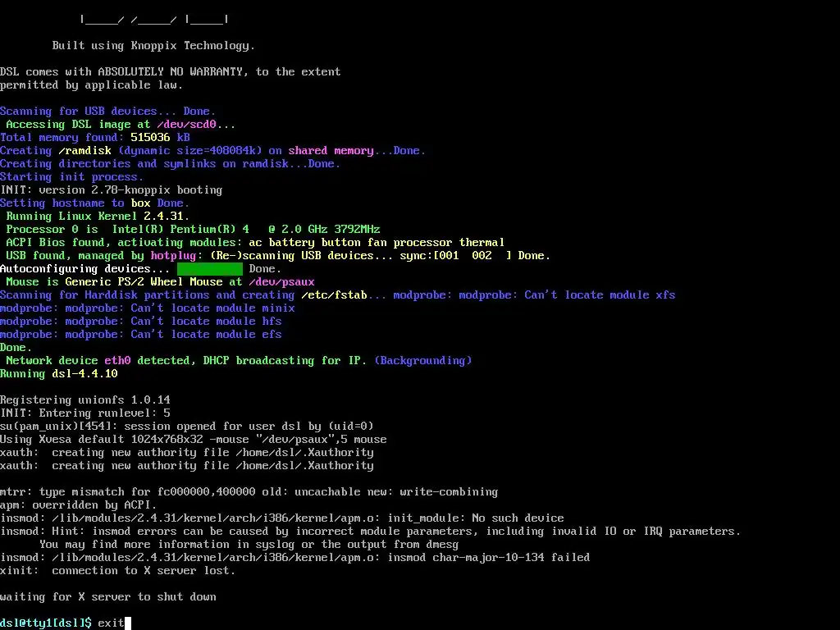The width and height of the screenshot is (840, 630).
Task: Click the "/dev/psaux" path in Mouse line
Action: (x=281, y=282)
